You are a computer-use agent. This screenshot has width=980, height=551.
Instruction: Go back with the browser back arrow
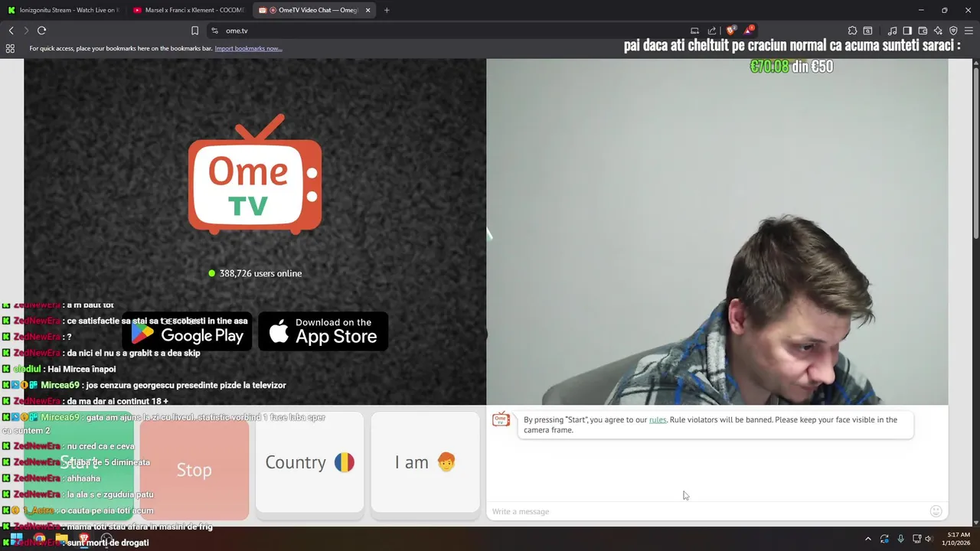point(11,31)
